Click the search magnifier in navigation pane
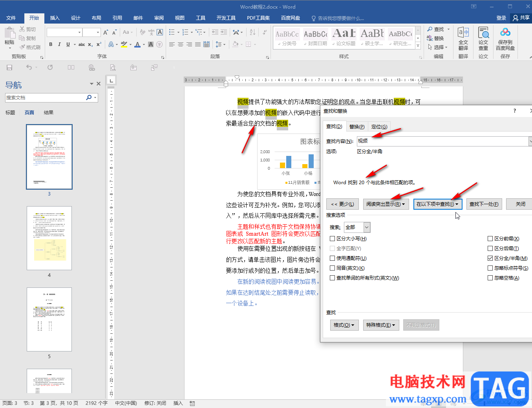 [89, 97]
